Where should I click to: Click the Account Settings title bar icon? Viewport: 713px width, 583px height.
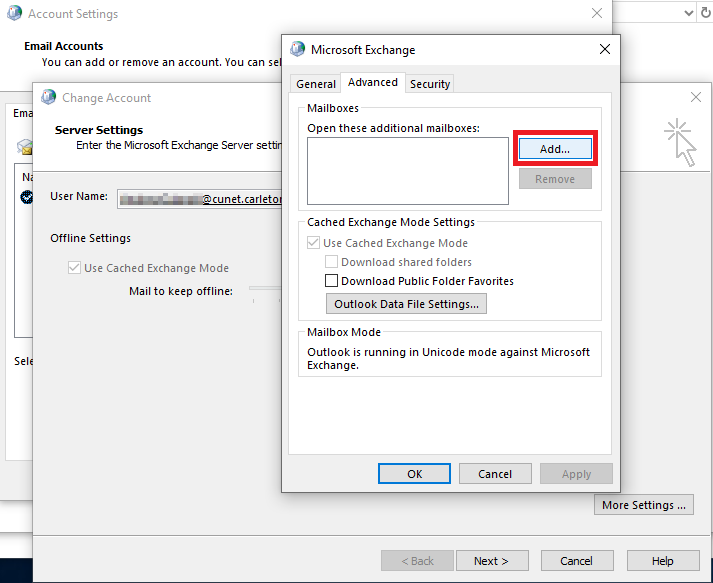pyautogui.click(x=15, y=13)
